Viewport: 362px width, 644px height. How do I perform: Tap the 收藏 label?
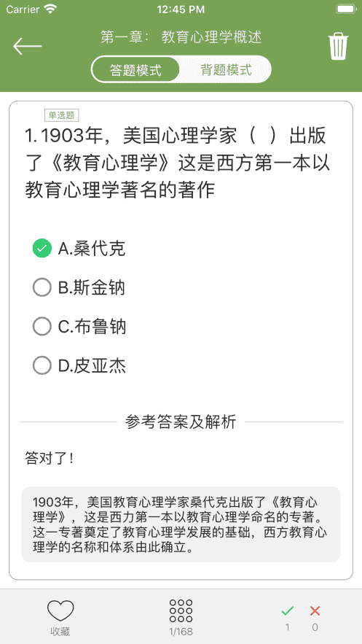coord(60,632)
